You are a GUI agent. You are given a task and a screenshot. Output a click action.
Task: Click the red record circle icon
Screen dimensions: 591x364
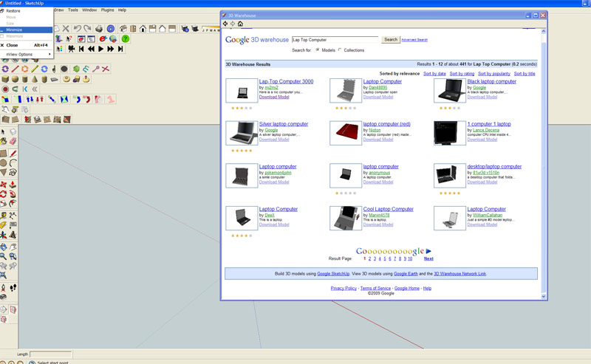(5, 89)
